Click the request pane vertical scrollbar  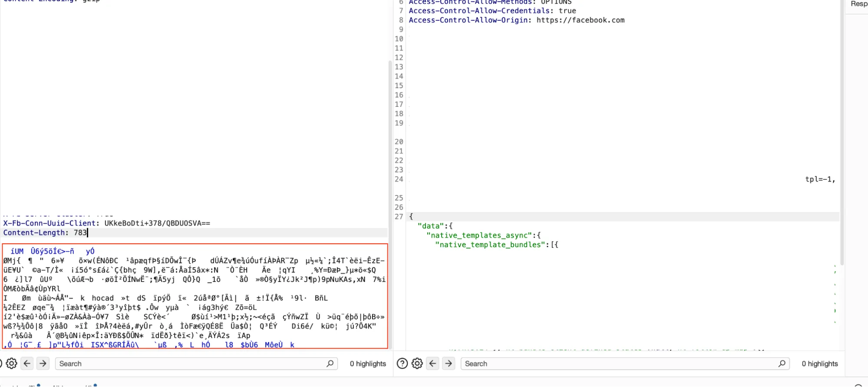[390, 204]
